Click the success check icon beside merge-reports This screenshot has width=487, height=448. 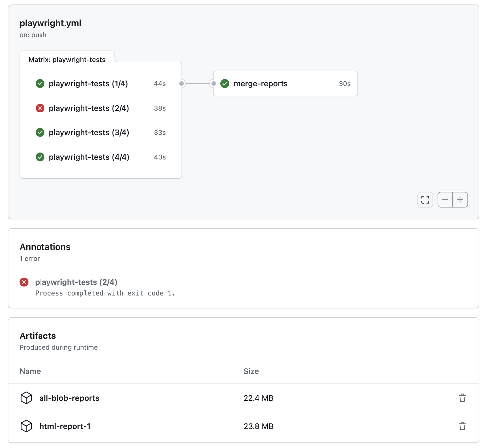click(225, 84)
